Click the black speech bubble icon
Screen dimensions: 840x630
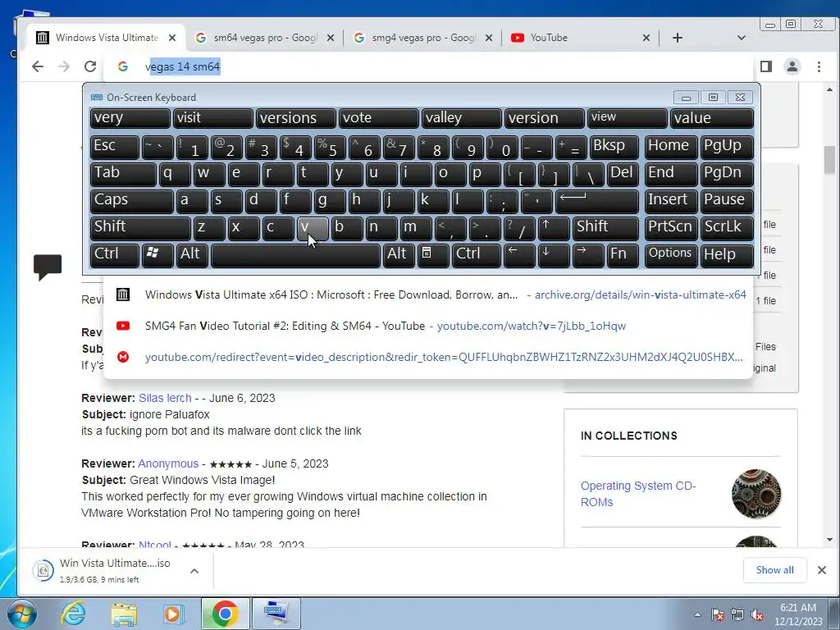(x=48, y=267)
